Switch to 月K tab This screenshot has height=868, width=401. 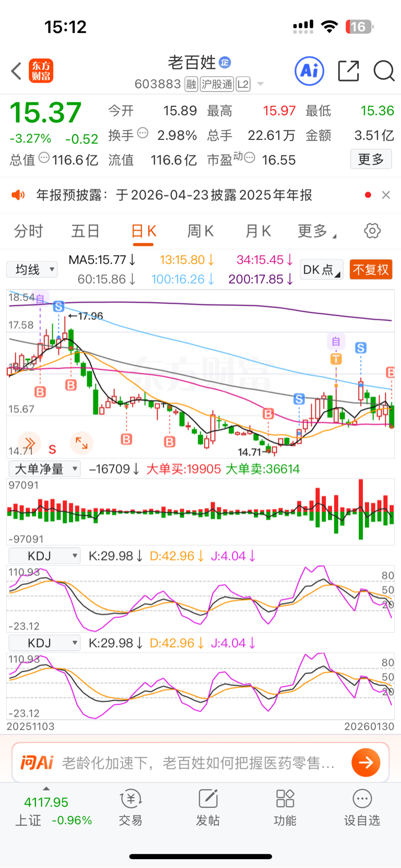point(258,231)
